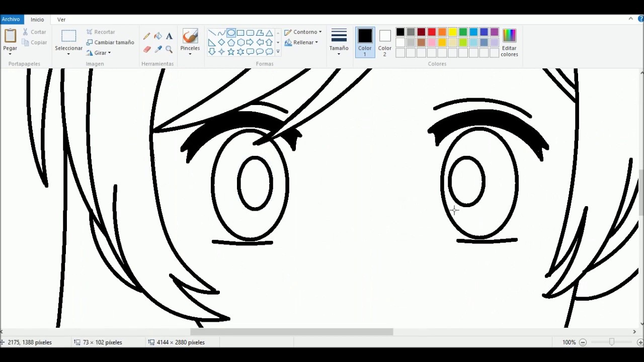Select the Magnifier tool
Image resolution: width=644 pixels, height=362 pixels.
169,49
